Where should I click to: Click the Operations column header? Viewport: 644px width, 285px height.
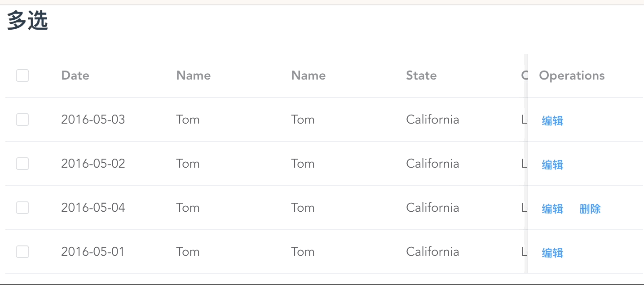[572, 76]
